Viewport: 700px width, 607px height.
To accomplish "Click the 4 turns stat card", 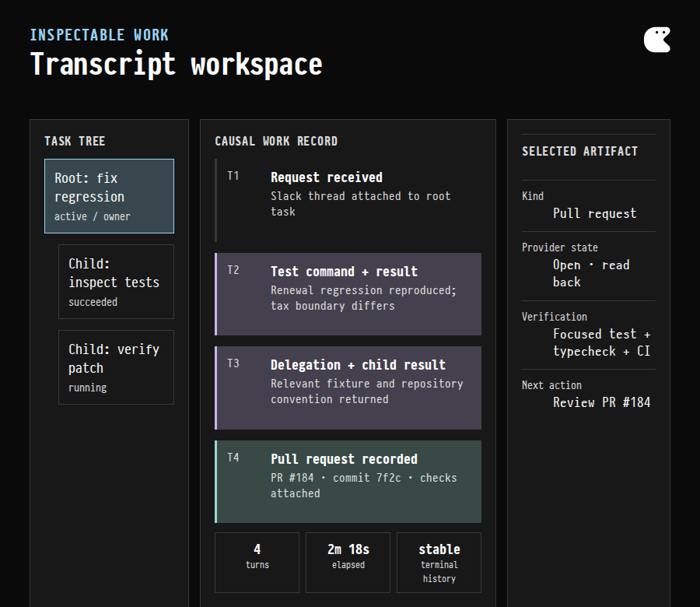I will pos(257,563).
